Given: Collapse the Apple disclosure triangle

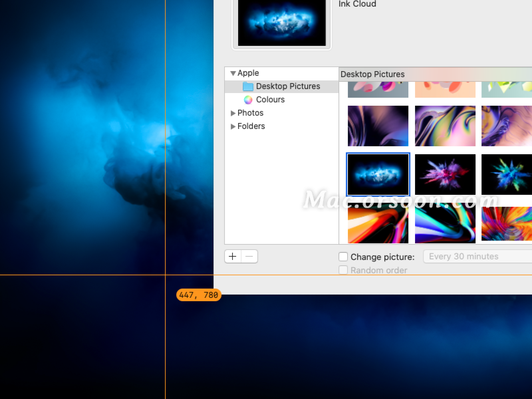Looking at the screenshot, I should point(233,73).
